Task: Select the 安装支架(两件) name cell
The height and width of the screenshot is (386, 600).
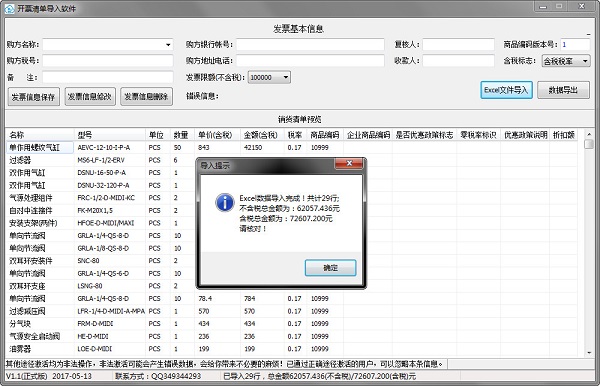Action: pos(40,223)
